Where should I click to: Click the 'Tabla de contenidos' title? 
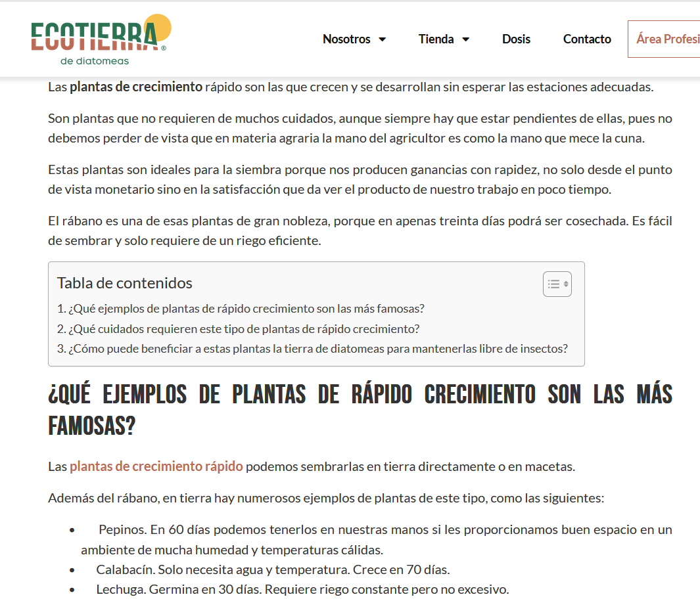(x=124, y=283)
